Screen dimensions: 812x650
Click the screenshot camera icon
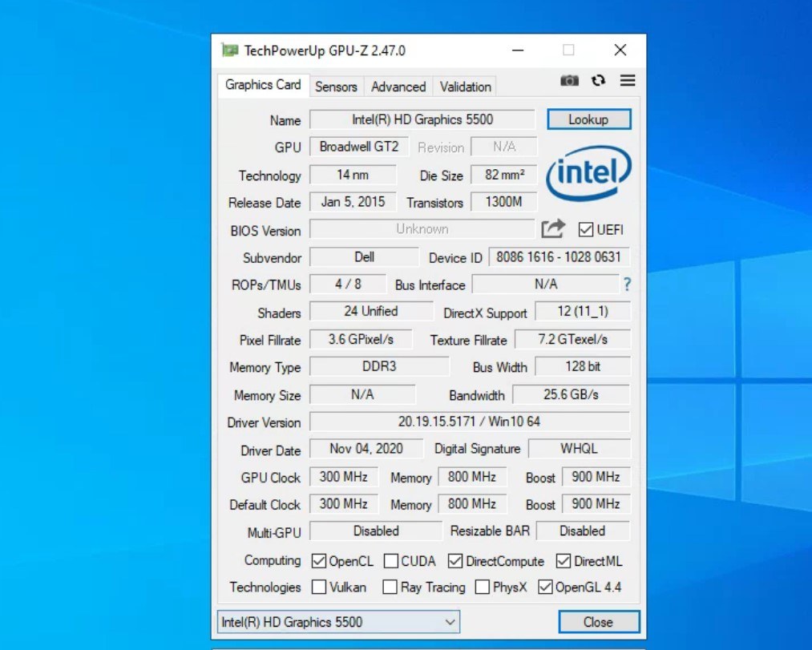pos(569,81)
